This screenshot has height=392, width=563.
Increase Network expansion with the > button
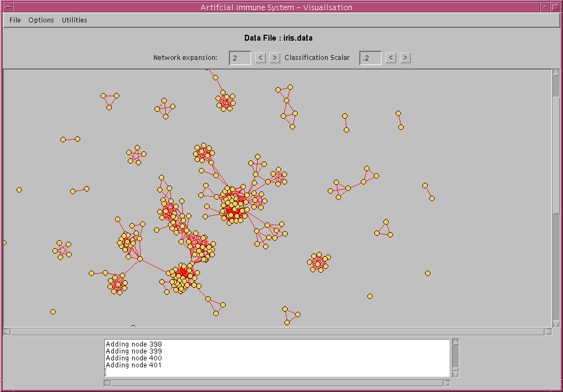275,57
